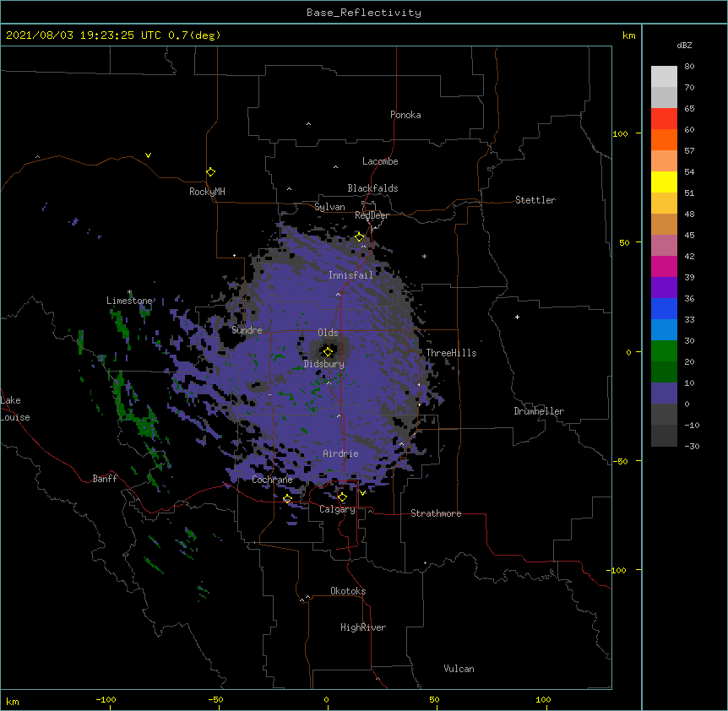
Task: Click the Blackfalds city label
Action: pos(372,188)
